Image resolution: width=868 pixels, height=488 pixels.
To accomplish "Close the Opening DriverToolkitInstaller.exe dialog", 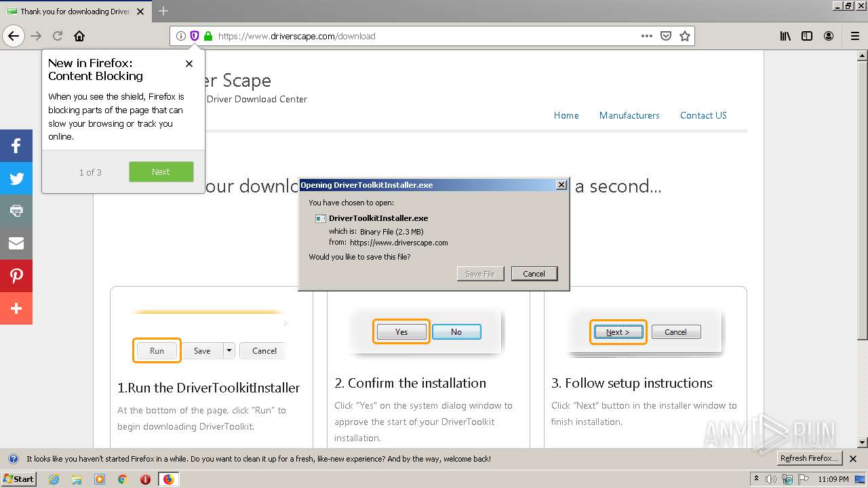I will click(561, 185).
